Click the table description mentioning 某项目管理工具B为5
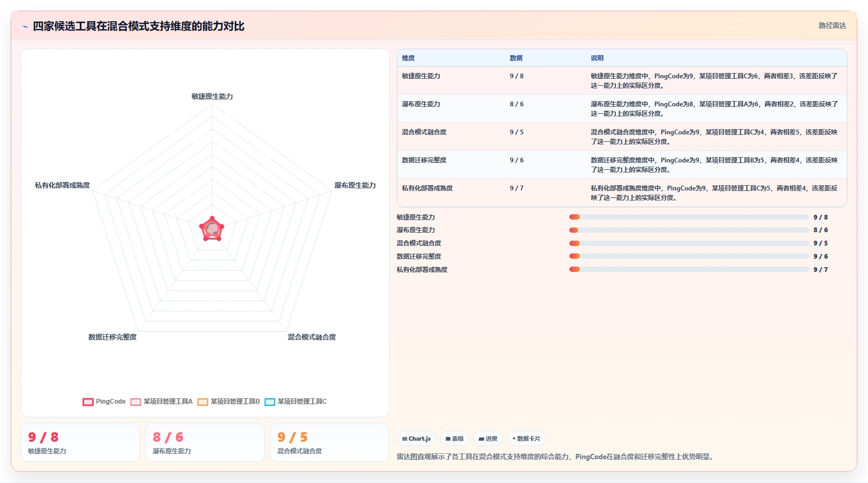Screen dimensions: 868x483 coord(714,165)
